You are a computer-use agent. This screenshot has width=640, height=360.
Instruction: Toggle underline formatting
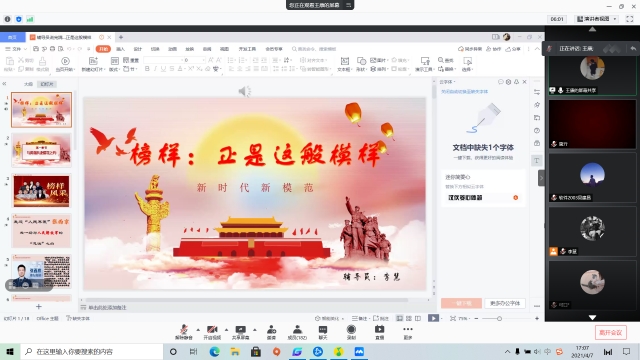(x=163, y=69)
